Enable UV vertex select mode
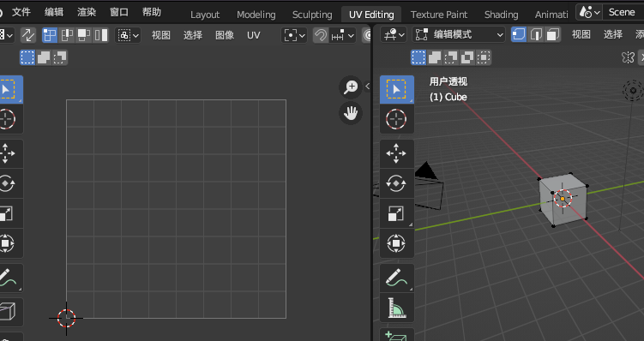Image resolution: width=644 pixels, height=341 pixels. click(x=50, y=35)
